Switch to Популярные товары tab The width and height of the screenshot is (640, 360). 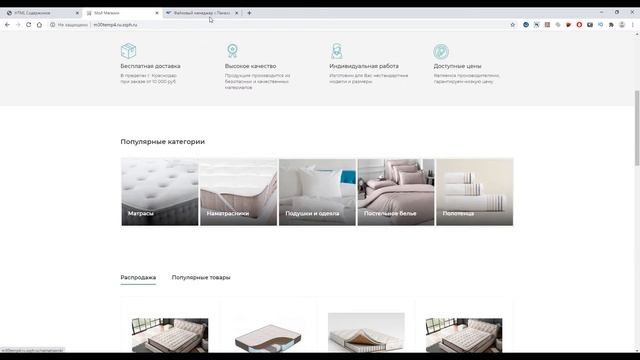pos(201,278)
